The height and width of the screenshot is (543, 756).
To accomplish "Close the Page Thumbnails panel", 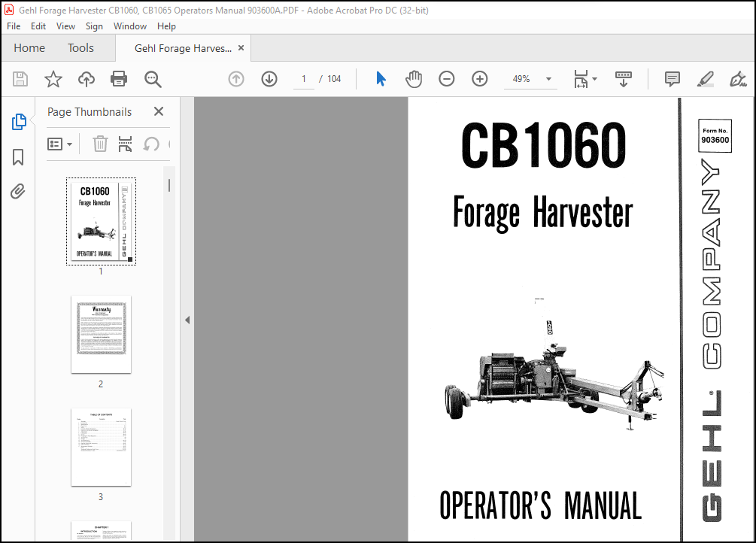I will tap(159, 111).
